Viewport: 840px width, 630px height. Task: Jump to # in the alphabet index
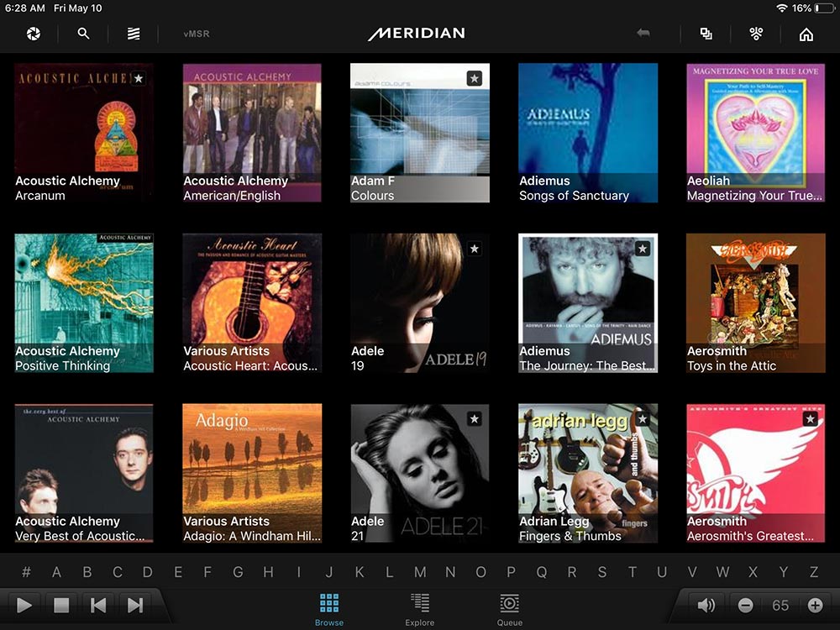[x=26, y=572]
